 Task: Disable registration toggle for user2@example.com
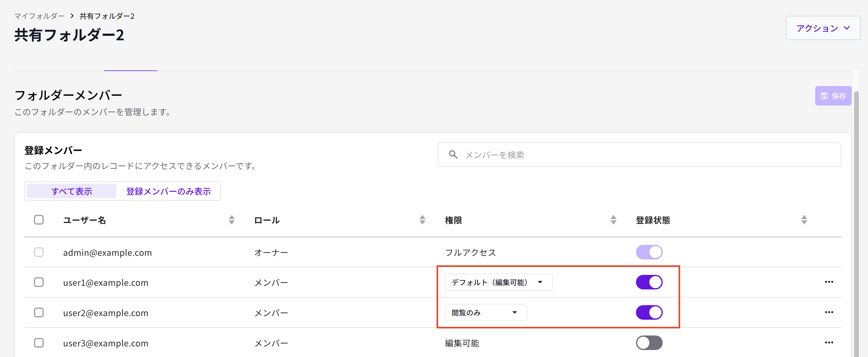(x=649, y=312)
